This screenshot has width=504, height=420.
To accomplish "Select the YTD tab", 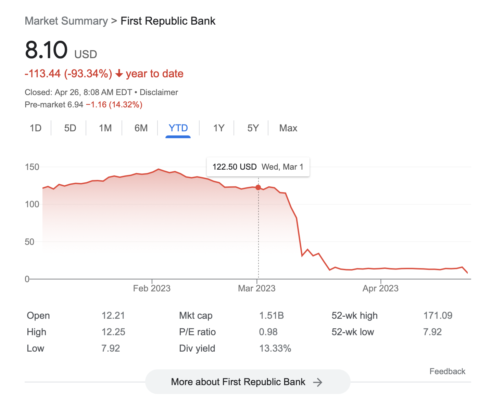I will pyautogui.click(x=178, y=128).
